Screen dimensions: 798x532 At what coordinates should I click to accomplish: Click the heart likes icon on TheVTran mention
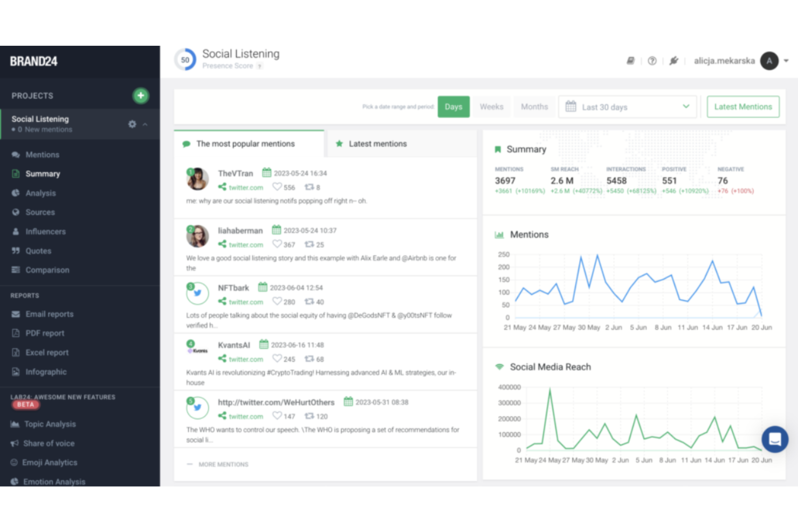pos(277,187)
